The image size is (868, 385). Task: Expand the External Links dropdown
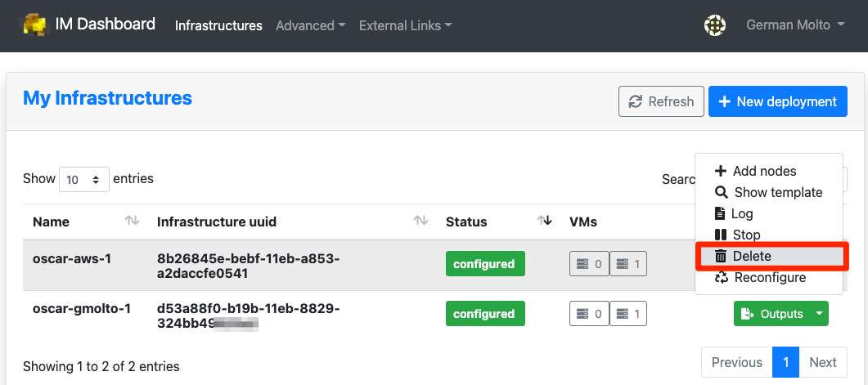pyautogui.click(x=405, y=25)
